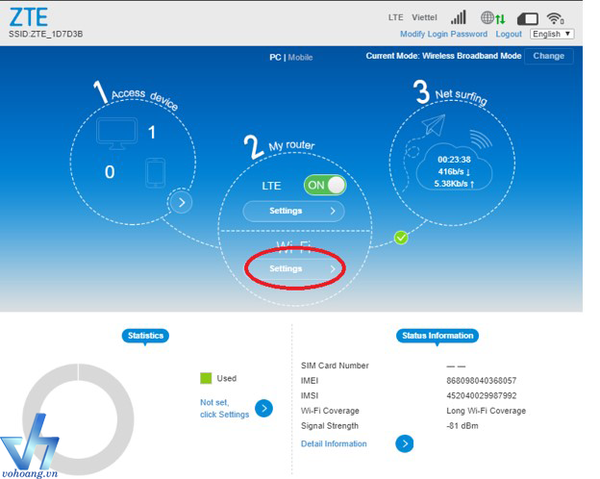Click Not set, click Settings link
The width and height of the screenshot is (600, 479).
coord(225,408)
